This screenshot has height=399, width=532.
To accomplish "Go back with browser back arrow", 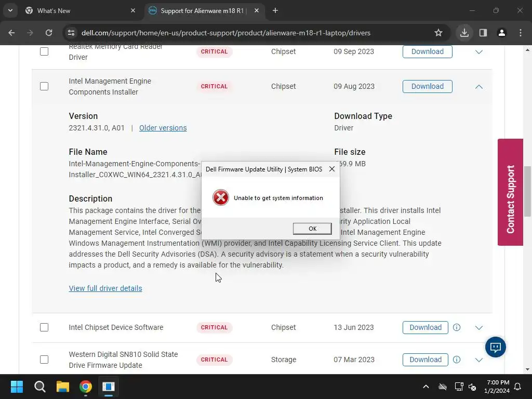I will [11, 33].
